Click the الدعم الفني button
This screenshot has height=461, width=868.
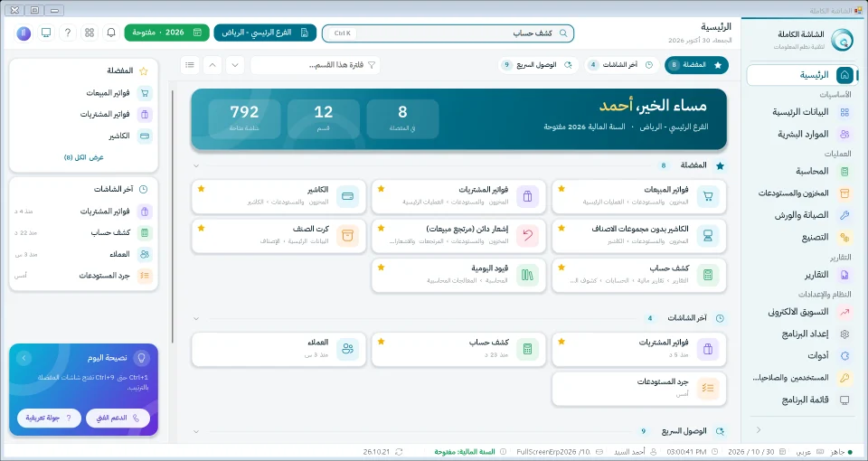click(118, 419)
